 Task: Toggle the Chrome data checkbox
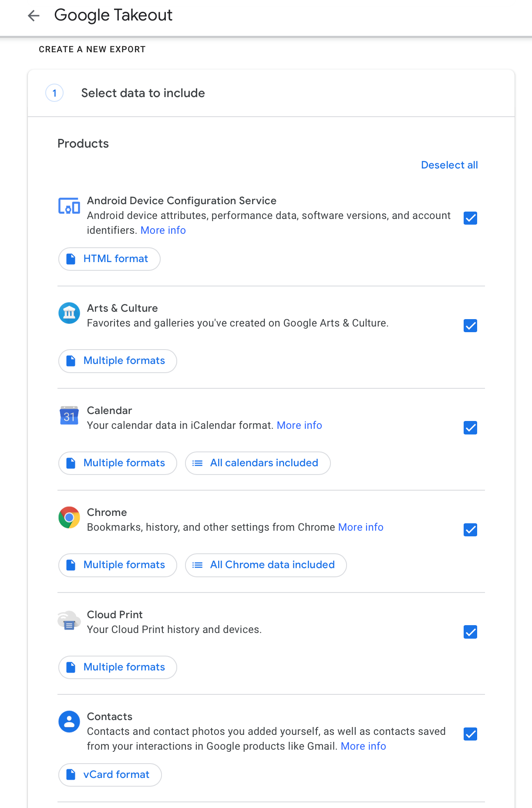pyautogui.click(x=470, y=530)
